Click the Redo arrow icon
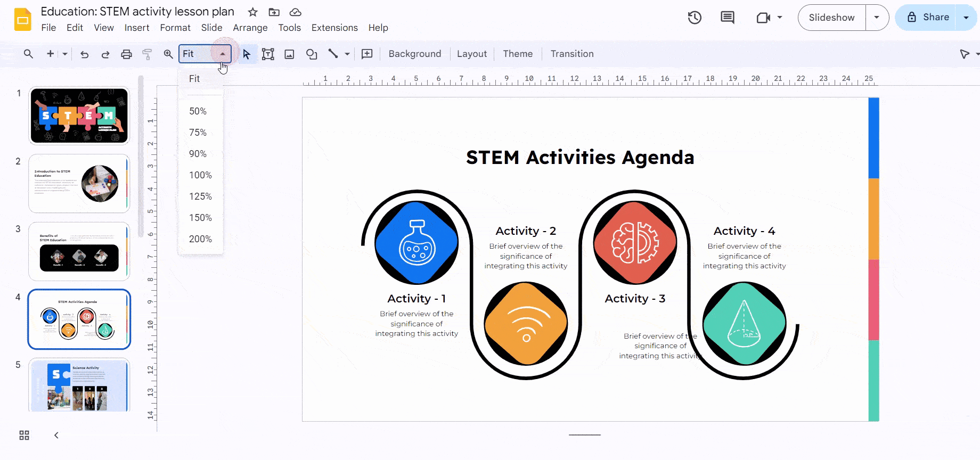The width and height of the screenshot is (980, 460). (x=105, y=54)
